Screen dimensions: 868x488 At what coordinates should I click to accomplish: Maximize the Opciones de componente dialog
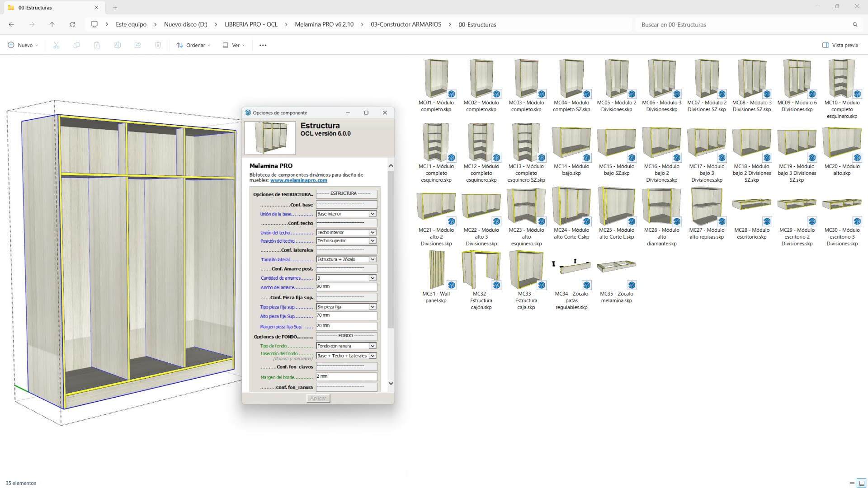click(366, 113)
